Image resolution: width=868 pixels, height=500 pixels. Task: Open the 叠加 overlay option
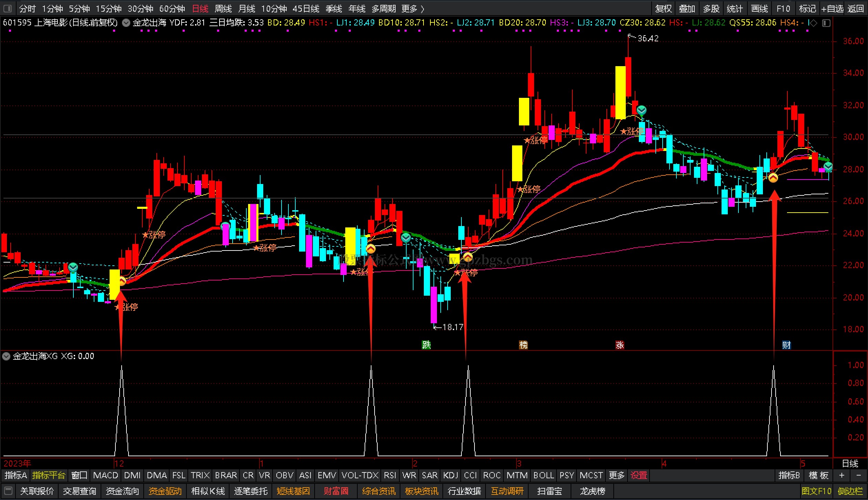[x=687, y=8]
